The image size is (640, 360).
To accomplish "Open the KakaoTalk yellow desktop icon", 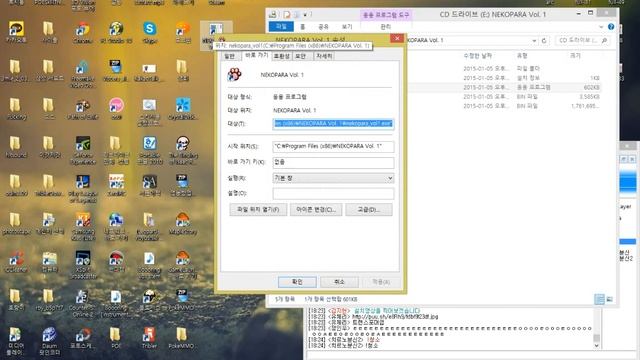I will tap(16, 31).
